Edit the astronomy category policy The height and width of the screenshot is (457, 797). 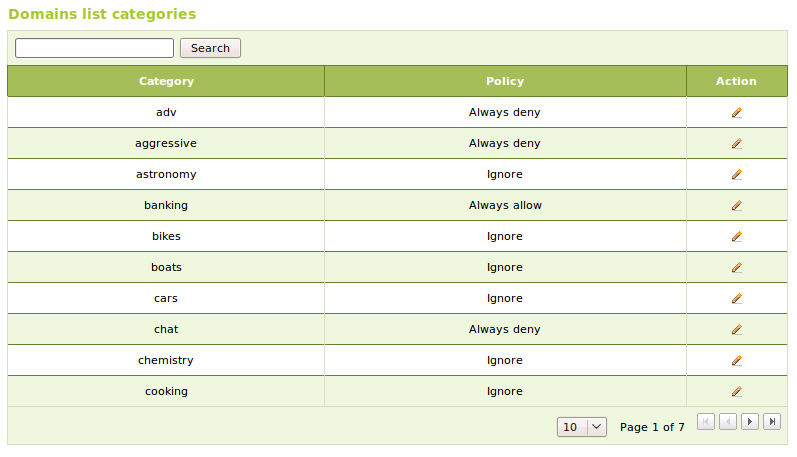737,174
